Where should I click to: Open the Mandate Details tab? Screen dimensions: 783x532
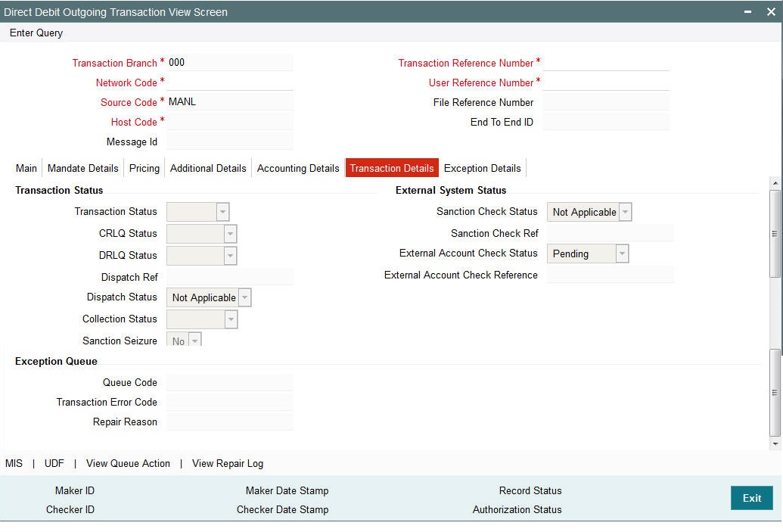[x=82, y=168]
